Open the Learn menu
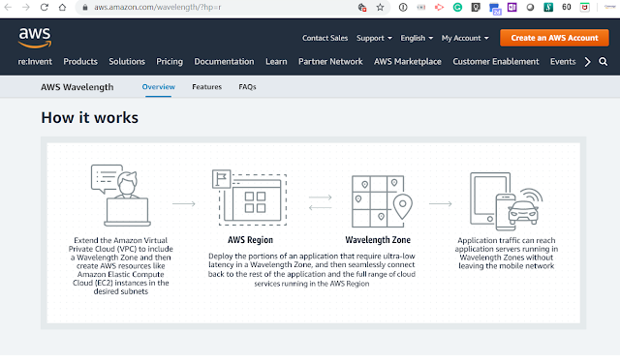 coord(276,61)
